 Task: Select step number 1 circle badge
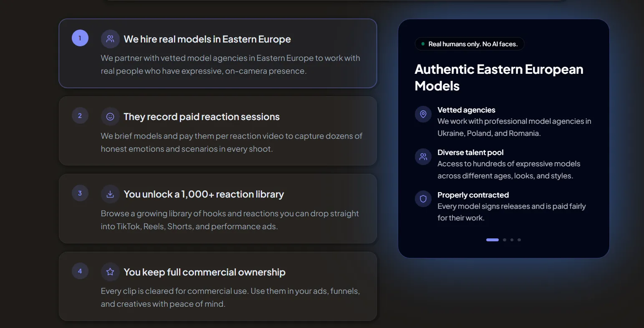pyautogui.click(x=80, y=38)
